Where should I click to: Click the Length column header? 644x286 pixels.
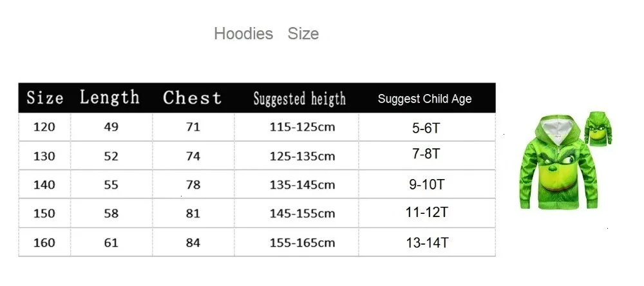[x=109, y=97]
